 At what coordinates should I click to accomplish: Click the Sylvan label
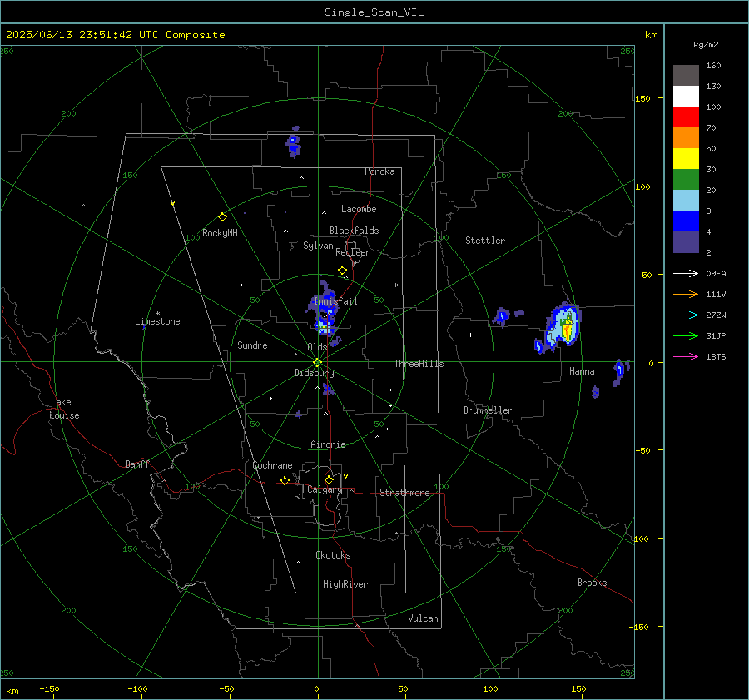(318, 246)
